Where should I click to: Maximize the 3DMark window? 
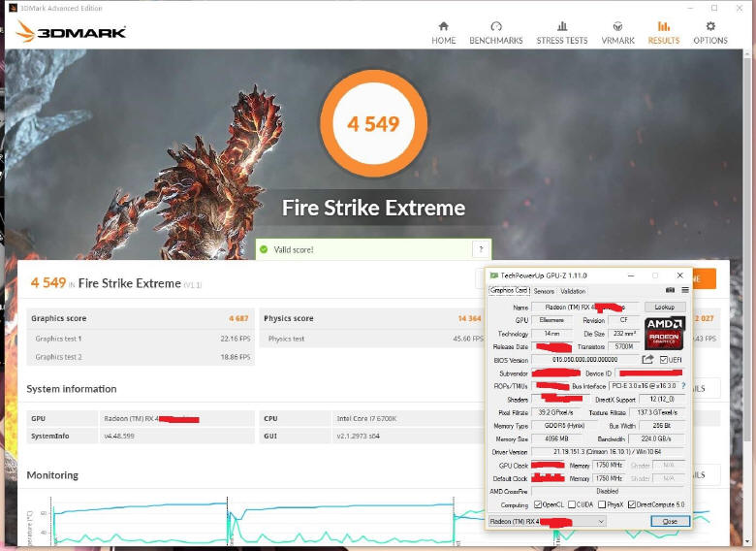[714, 8]
